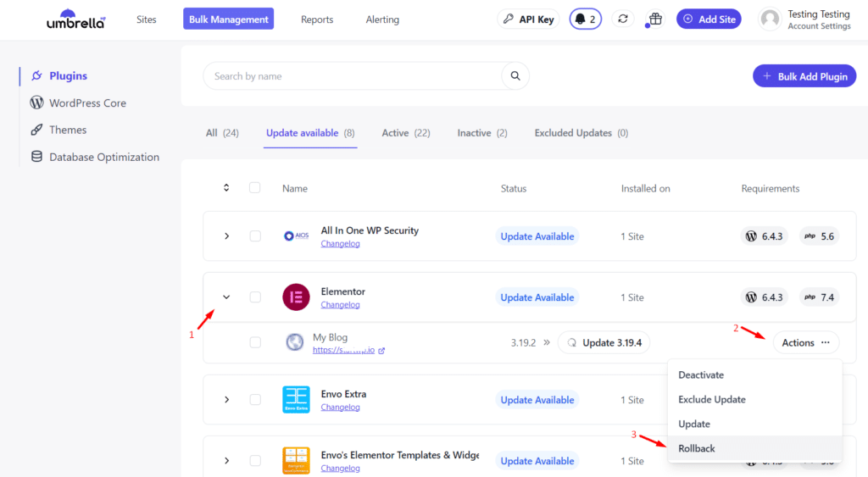Click the php 5.6 requirement badge

[820, 236]
